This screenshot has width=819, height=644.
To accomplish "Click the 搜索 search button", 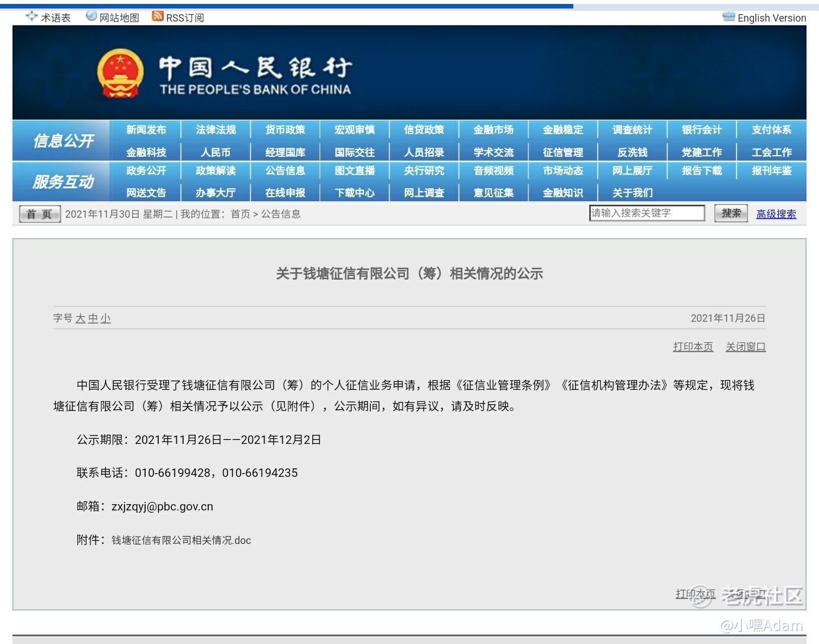I will tap(731, 213).
